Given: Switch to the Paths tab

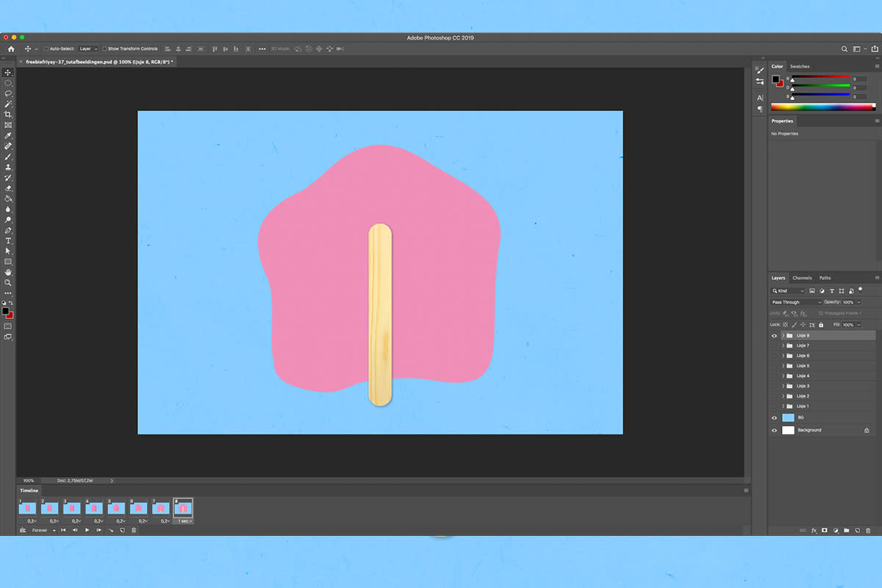Looking at the screenshot, I should pyautogui.click(x=825, y=278).
